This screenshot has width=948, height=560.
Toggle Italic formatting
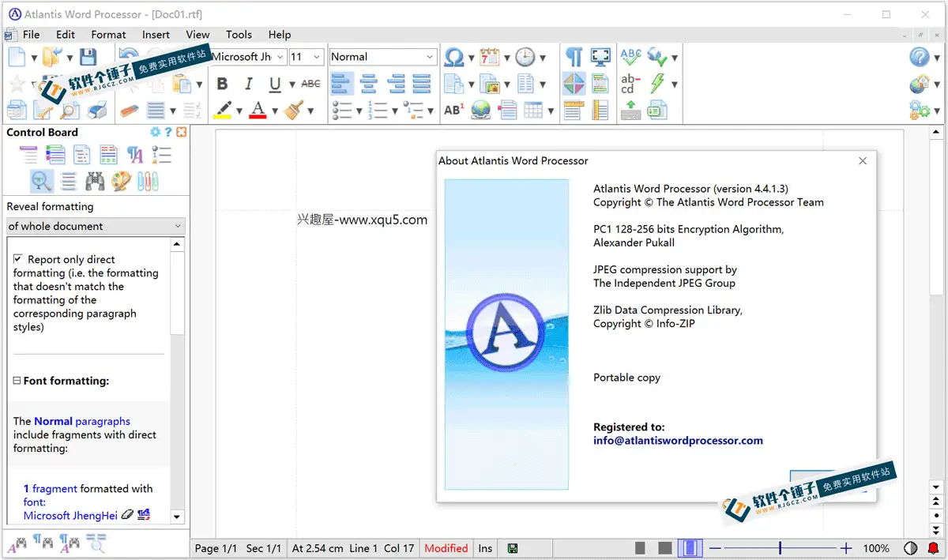[x=249, y=84]
